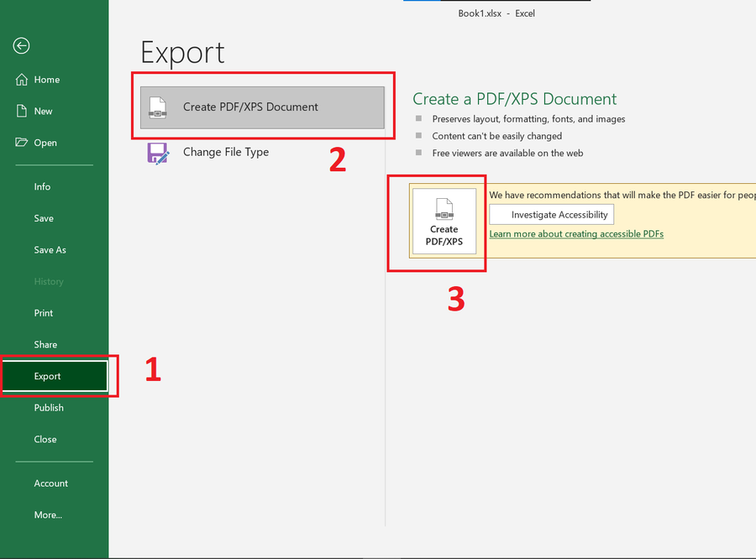
Task: Click the Open label in the sidebar
Action: click(x=45, y=143)
